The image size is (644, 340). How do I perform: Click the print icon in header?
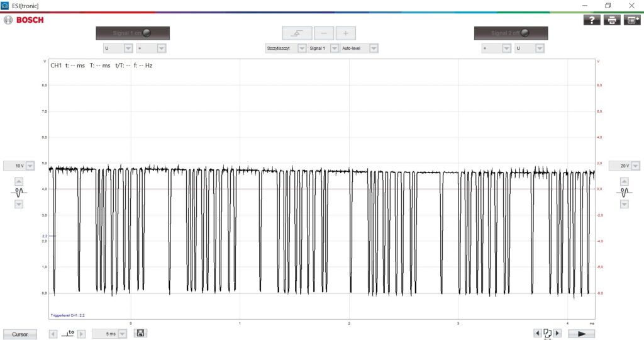(x=611, y=20)
